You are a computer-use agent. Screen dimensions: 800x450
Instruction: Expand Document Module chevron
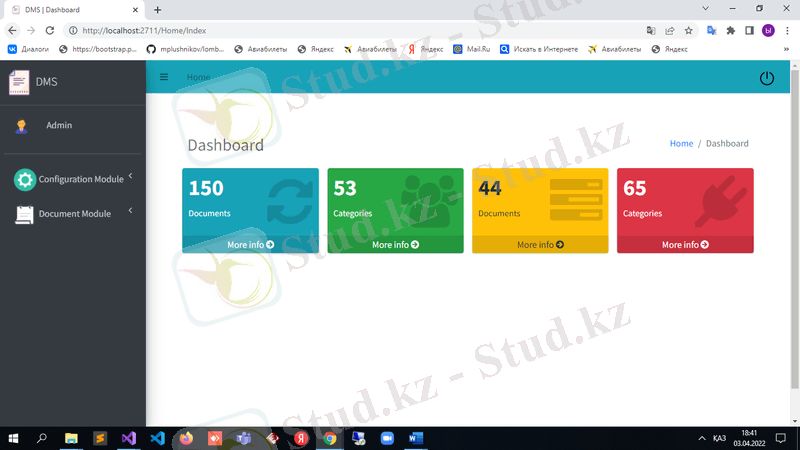[x=131, y=210]
